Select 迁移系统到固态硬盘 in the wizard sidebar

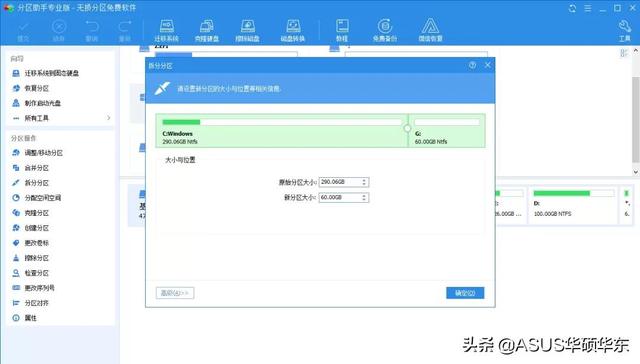(52, 73)
